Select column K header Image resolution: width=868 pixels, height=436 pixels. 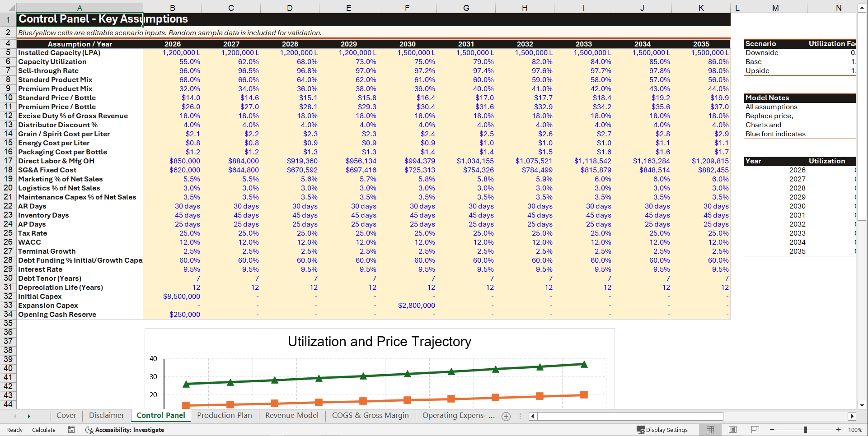pyautogui.click(x=701, y=8)
